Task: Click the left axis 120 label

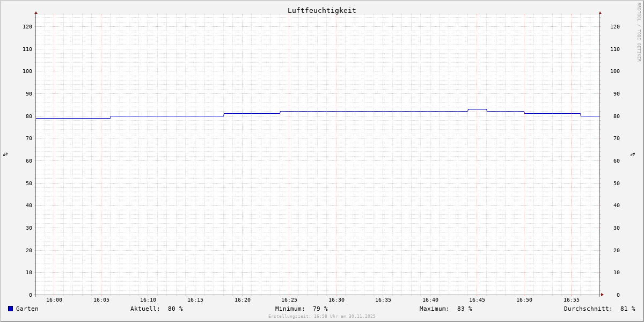Action: pyautogui.click(x=27, y=26)
